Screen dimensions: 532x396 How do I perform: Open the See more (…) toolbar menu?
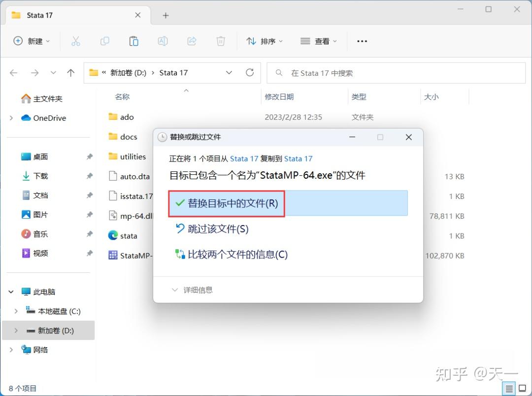pos(362,41)
